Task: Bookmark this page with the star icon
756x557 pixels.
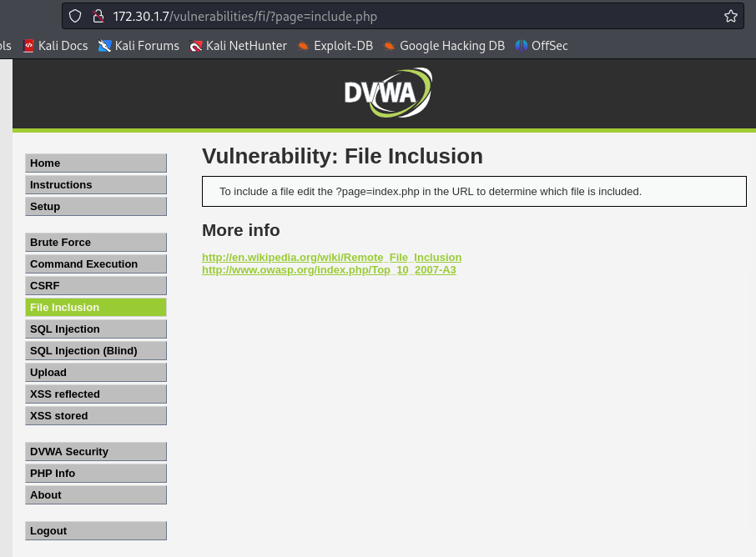Action: [730, 17]
